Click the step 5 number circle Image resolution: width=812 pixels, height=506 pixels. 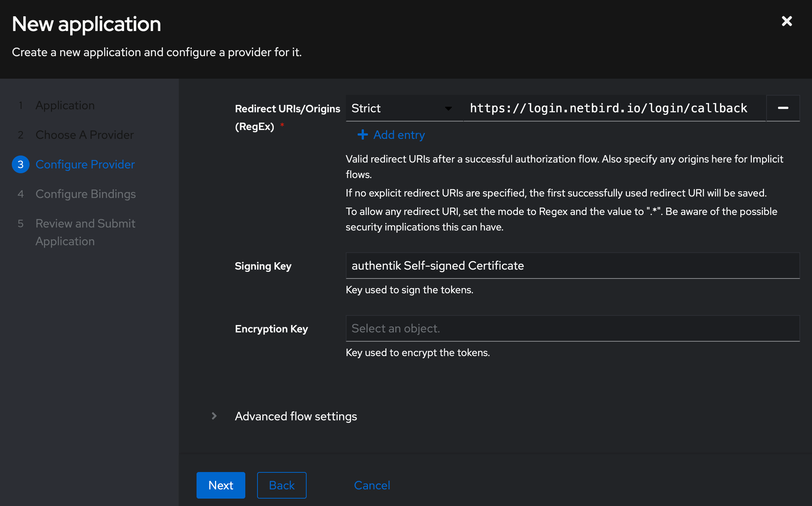point(21,223)
